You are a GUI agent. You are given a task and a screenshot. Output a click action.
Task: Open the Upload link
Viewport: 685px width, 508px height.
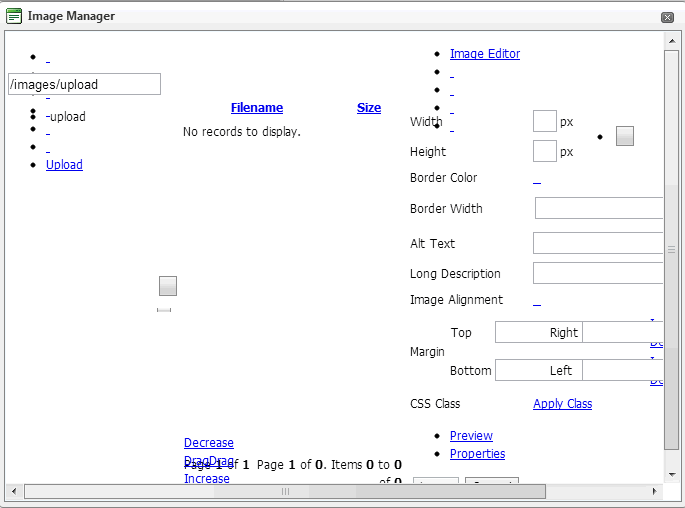pyautogui.click(x=64, y=165)
